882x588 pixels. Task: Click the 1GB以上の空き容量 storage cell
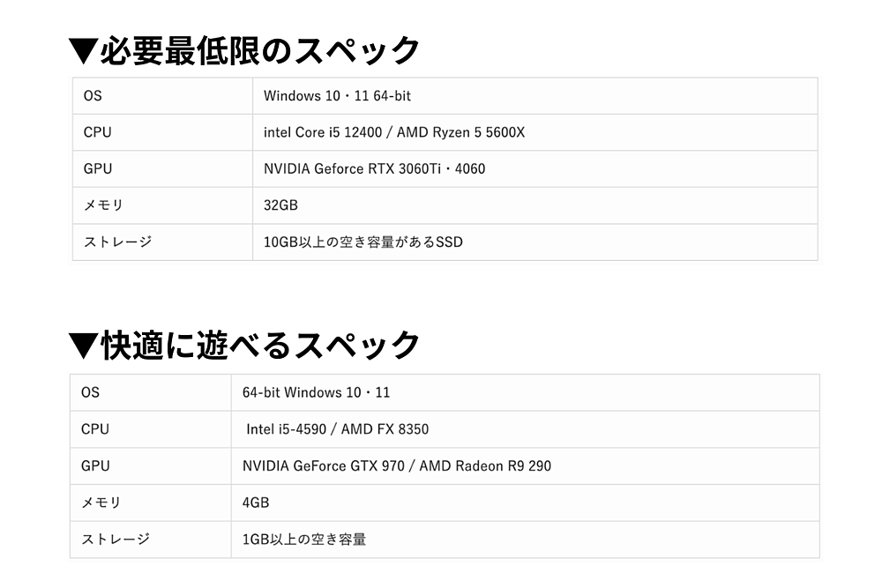click(303, 539)
